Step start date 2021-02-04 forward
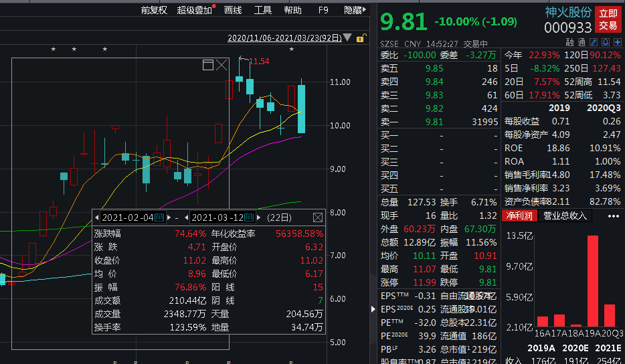Viewport: 625px width, 364px height. click(169, 217)
